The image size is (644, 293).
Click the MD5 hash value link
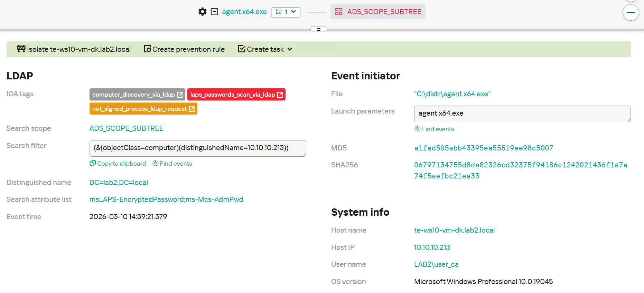tap(483, 148)
